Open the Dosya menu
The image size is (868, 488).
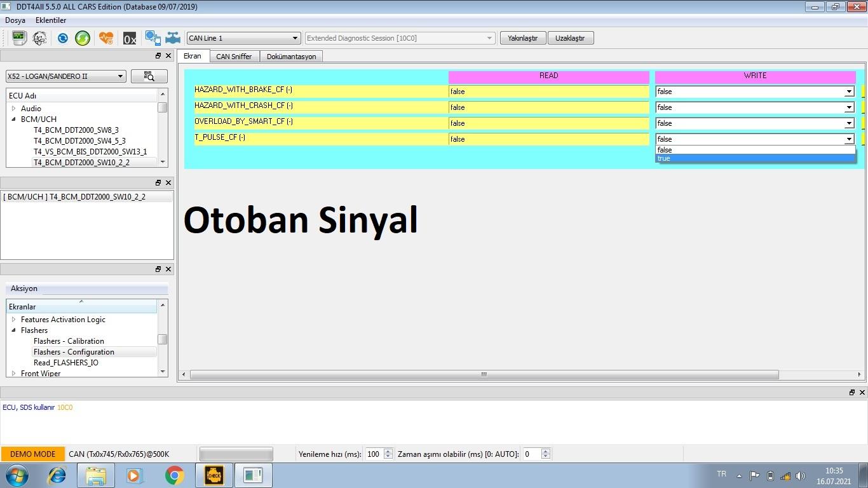[15, 20]
